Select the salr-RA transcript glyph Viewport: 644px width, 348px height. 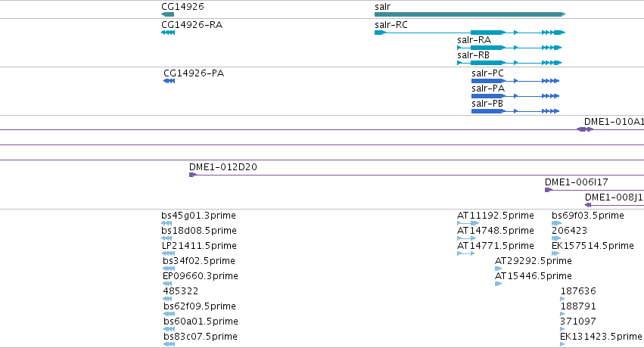[x=509, y=48]
